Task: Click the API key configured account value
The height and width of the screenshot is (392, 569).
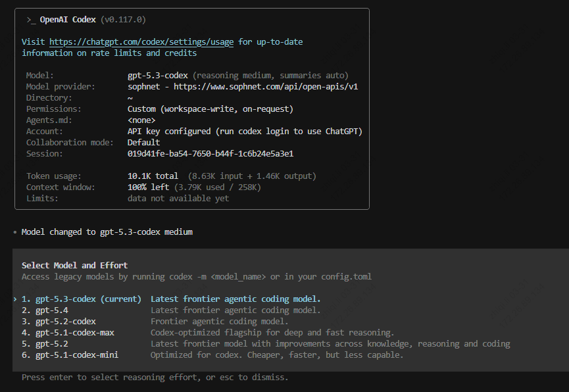Action: click(244, 132)
